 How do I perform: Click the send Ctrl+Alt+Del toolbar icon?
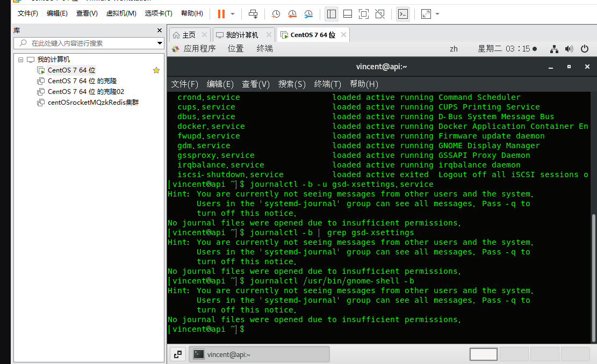253,14
